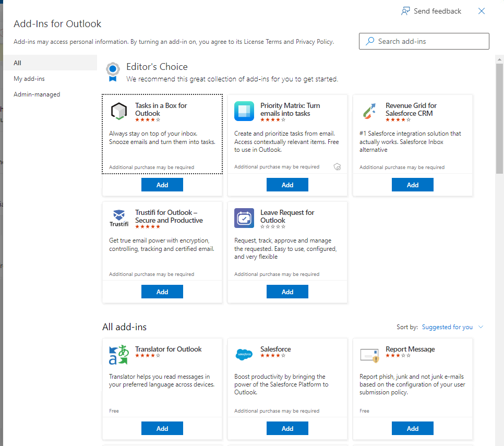Click the Report Message envelope icon
504x446 pixels.
369,355
